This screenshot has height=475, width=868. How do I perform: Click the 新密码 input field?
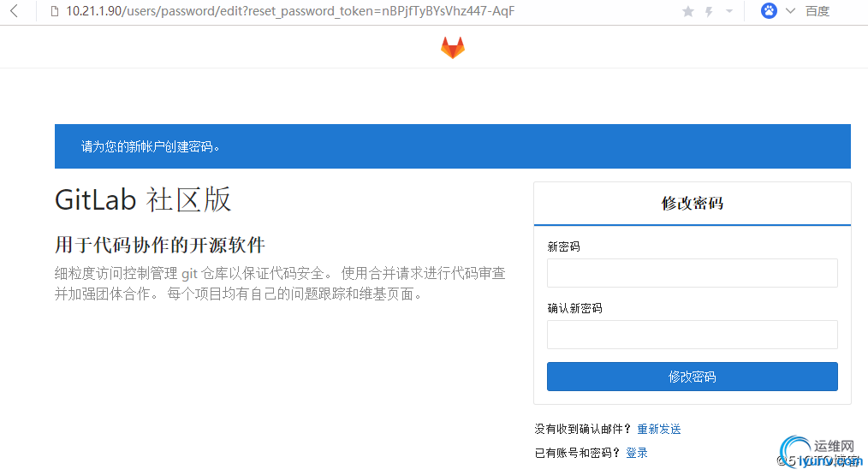692,273
